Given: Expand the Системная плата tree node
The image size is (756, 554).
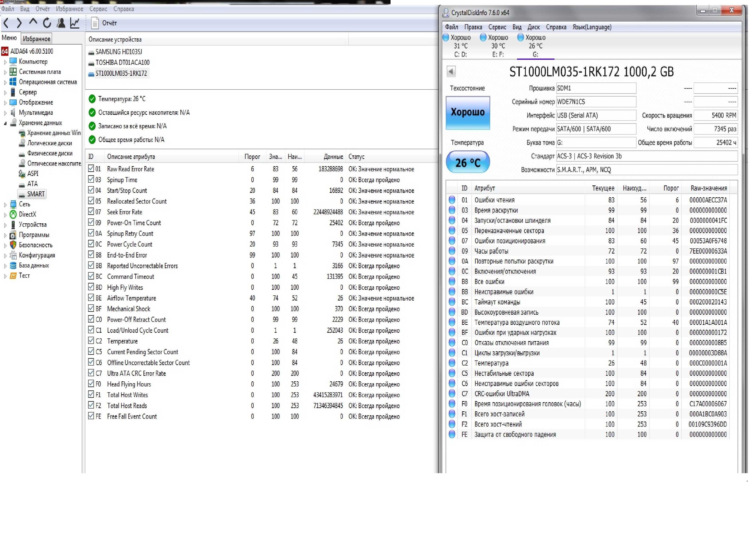Looking at the screenshot, I should coord(5,72).
